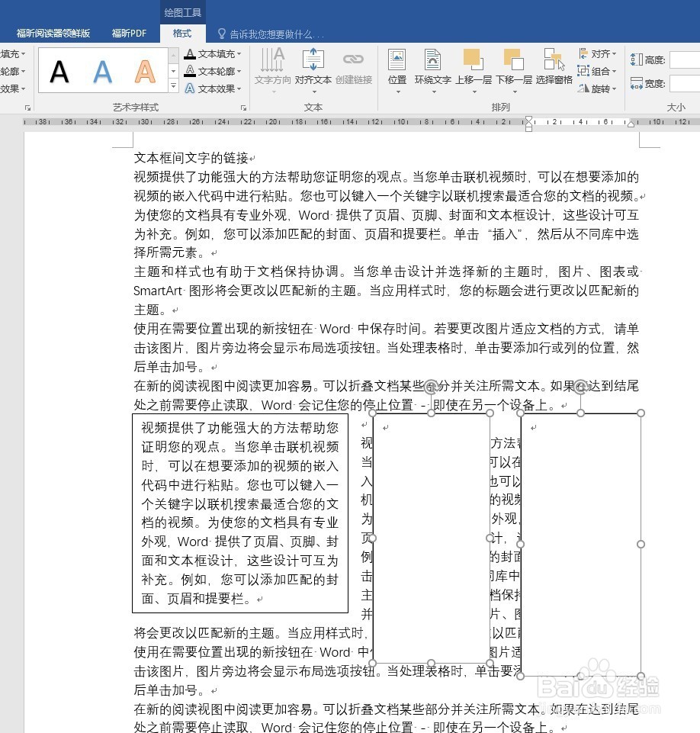Image resolution: width=700 pixels, height=733 pixels.
Task: Open the shape 轮廓 outline dropdown
Action: tap(13, 71)
